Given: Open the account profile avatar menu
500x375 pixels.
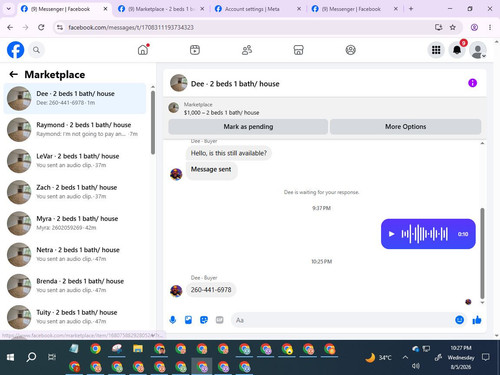Looking at the screenshot, I should [478, 50].
